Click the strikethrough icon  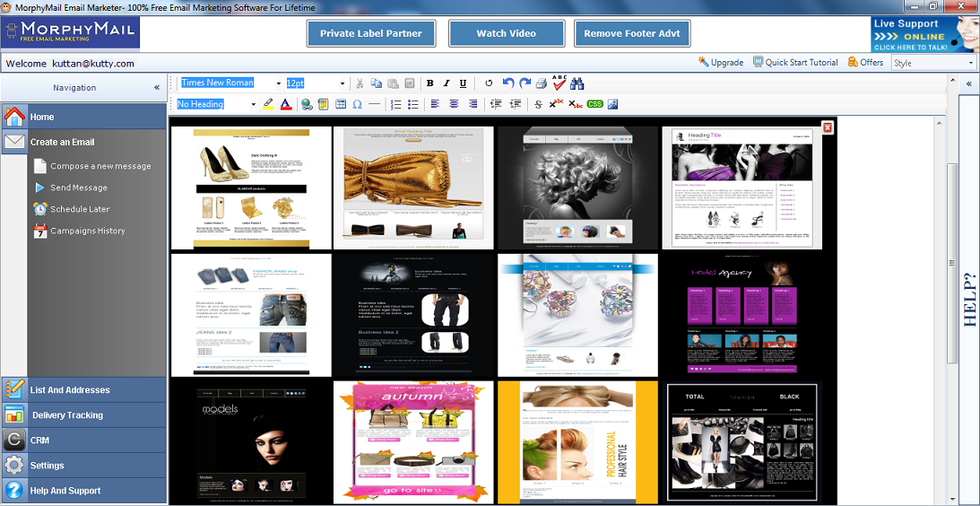coord(538,104)
